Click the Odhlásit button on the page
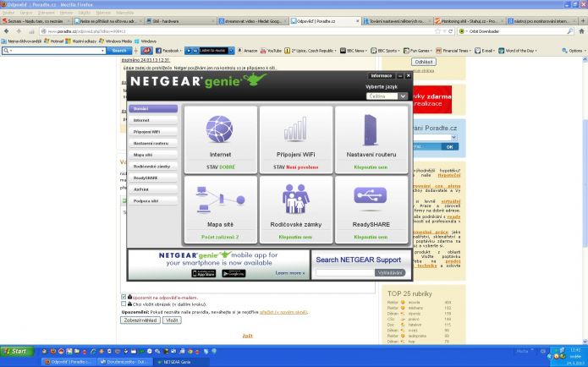Screen dimensions: 588x367 424,62
